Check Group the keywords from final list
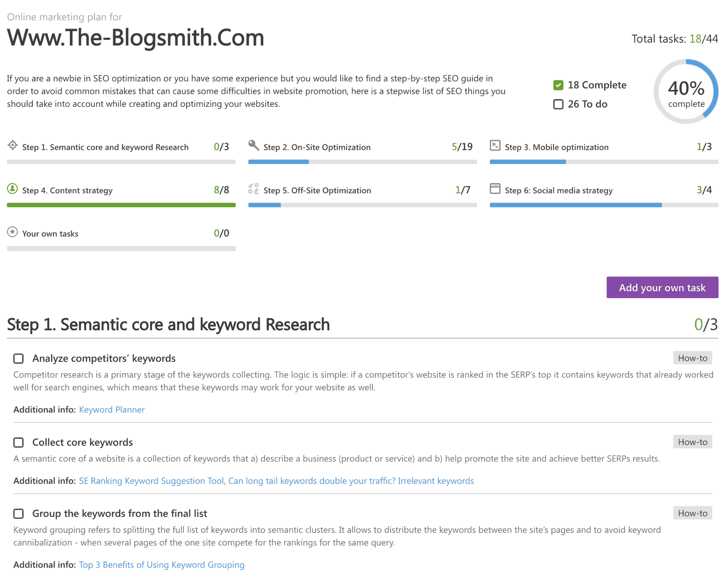728x577 pixels. (x=19, y=514)
